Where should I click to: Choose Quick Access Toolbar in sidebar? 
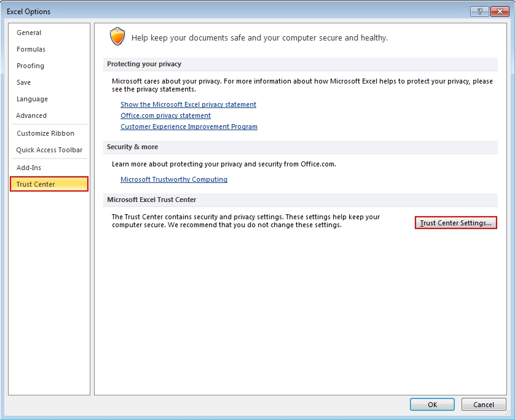coord(49,150)
